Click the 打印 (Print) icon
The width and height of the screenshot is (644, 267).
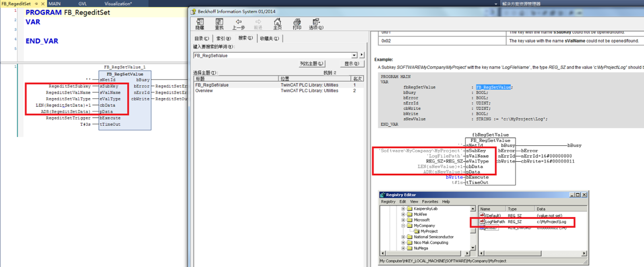point(297,22)
